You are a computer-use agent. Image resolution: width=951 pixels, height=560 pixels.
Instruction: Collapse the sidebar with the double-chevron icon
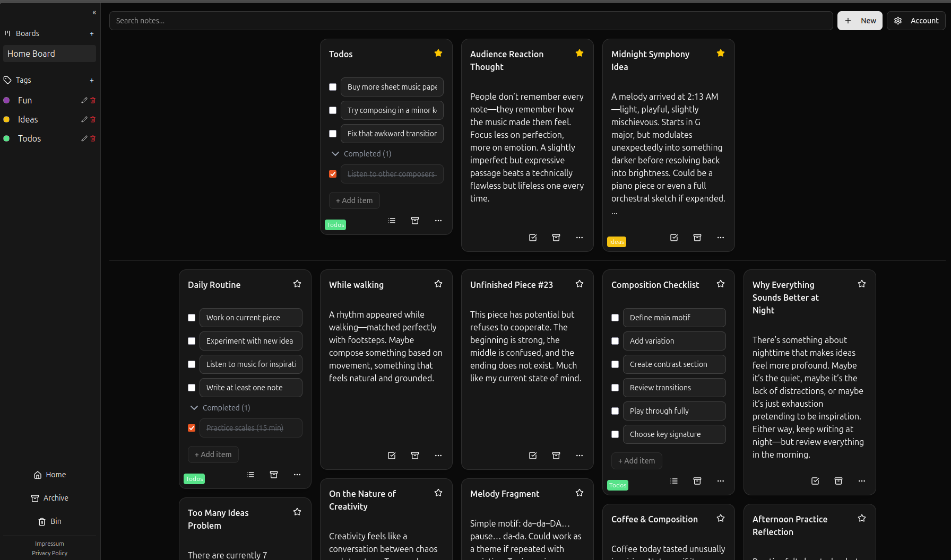coord(94,13)
